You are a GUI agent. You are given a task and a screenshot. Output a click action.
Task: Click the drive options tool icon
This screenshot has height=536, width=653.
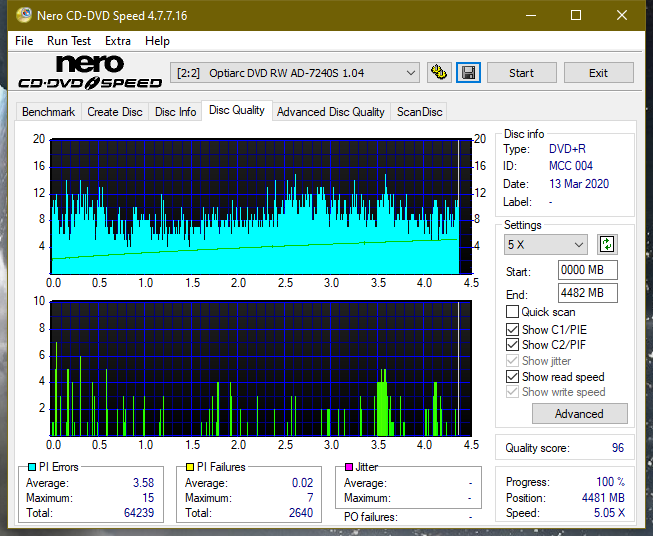pyautogui.click(x=439, y=73)
